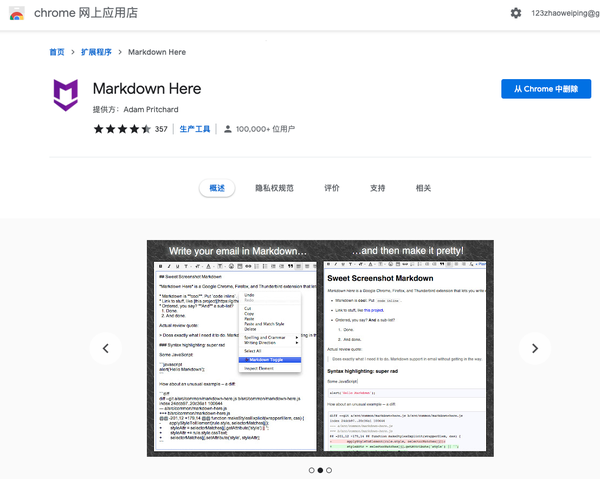
Task: Click the 357 ratings count
Action: (x=161, y=129)
